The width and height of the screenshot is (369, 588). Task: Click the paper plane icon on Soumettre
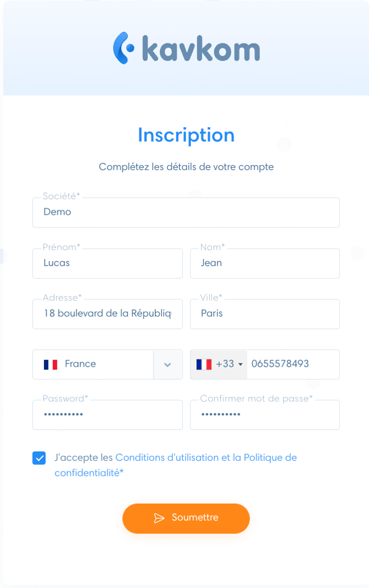160,518
